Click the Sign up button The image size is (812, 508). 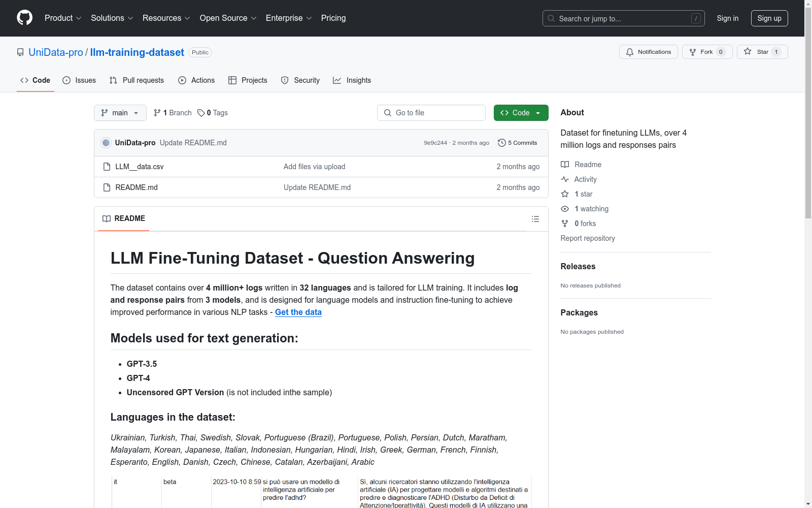click(769, 18)
